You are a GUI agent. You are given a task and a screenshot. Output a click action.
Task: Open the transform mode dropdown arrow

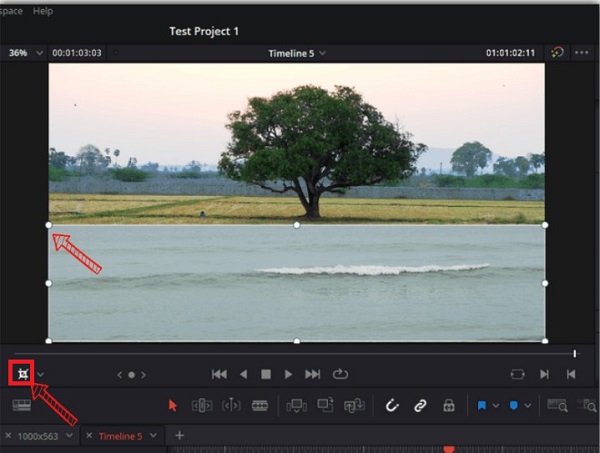(41, 375)
